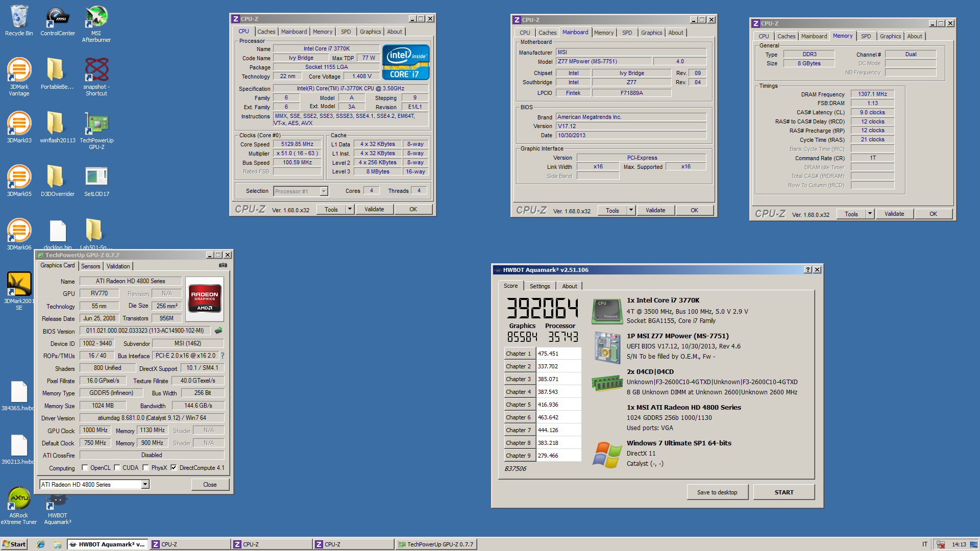This screenshot has width=980, height=551.
Task: Click OK in the Memory CPU-Z window
Action: pyautogui.click(x=933, y=214)
